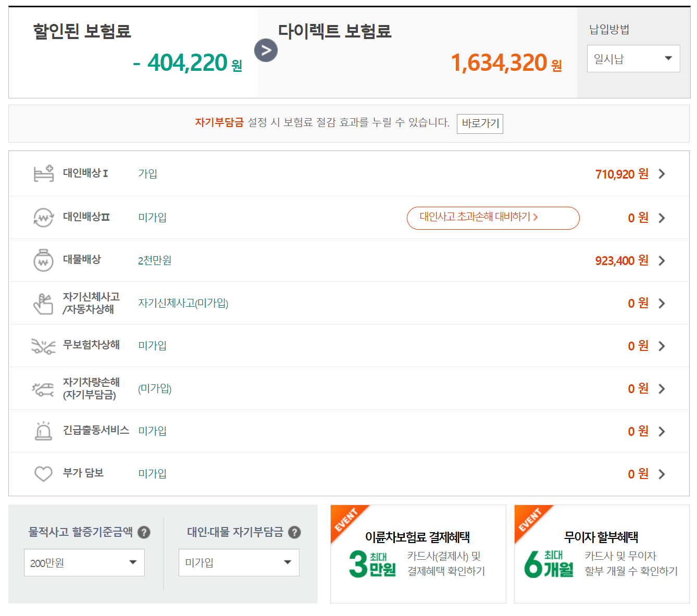Click the 긴급출동서비스 label
Screen dimensions: 697x616
click(x=96, y=430)
